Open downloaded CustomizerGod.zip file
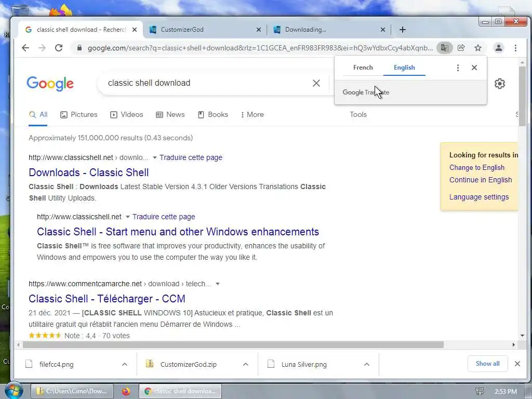The image size is (532, 399). 188,364
